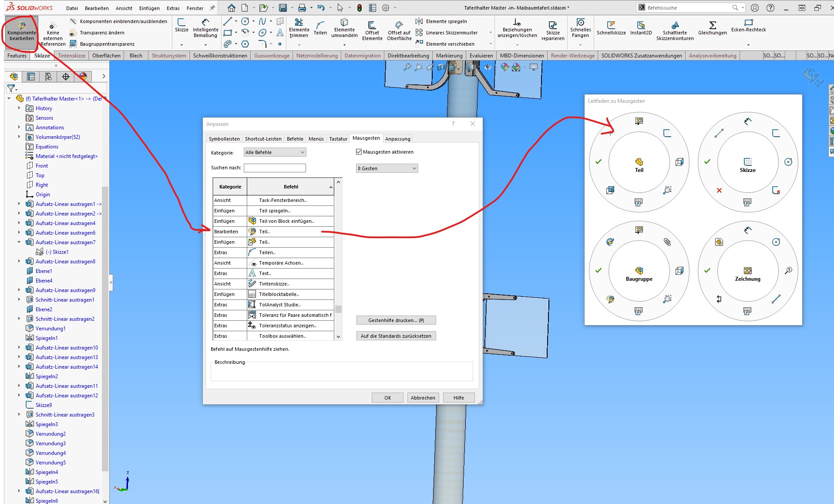
Task: Click the Schnellskizze tool
Action: coord(611,29)
